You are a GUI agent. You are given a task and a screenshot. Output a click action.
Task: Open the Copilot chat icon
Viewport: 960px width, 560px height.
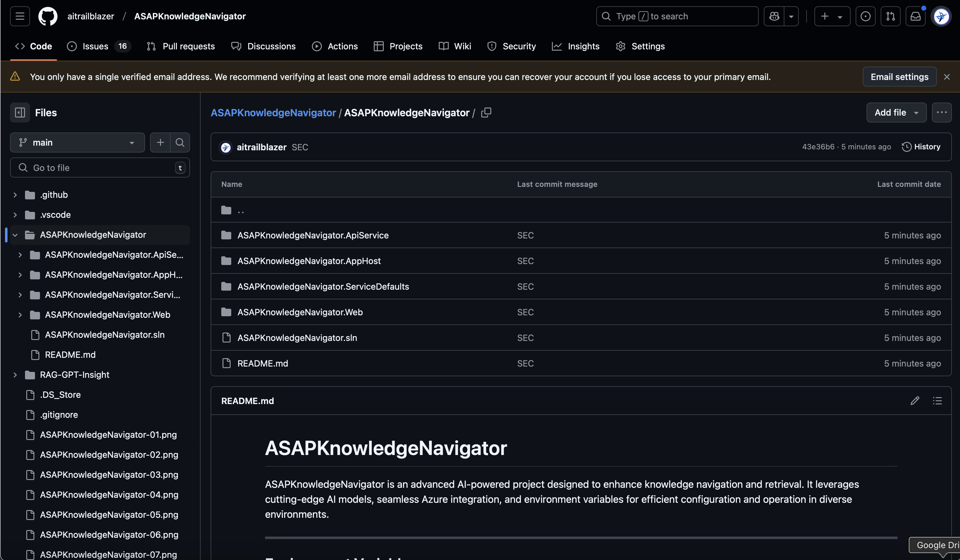click(x=774, y=16)
